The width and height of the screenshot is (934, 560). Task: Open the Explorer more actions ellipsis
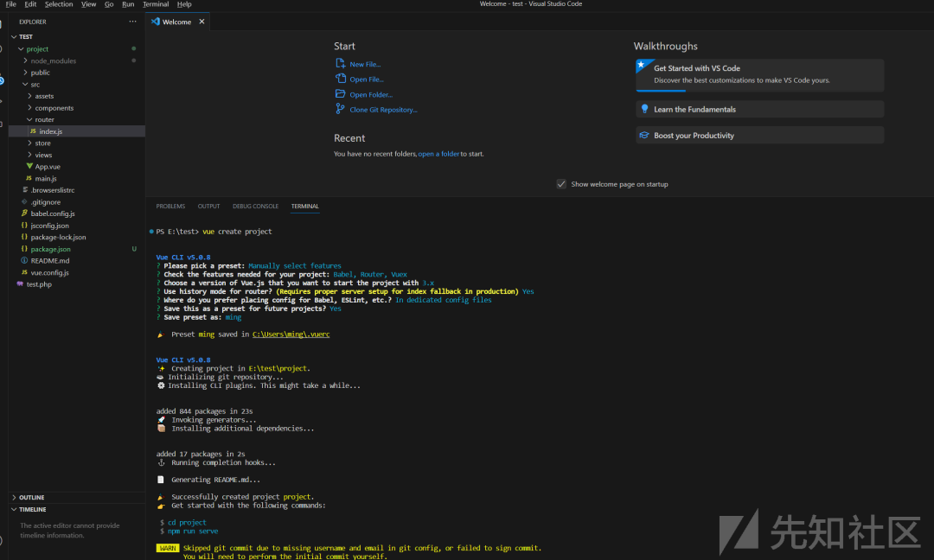[x=132, y=22]
